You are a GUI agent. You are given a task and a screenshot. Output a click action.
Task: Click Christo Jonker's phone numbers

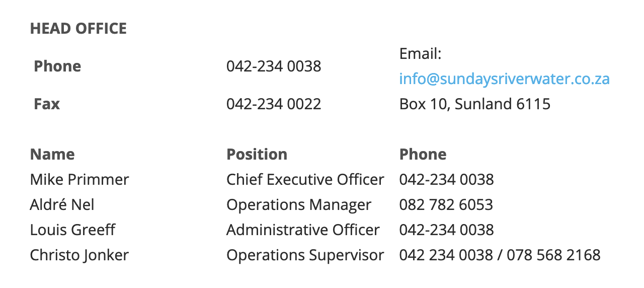click(x=500, y=255)
